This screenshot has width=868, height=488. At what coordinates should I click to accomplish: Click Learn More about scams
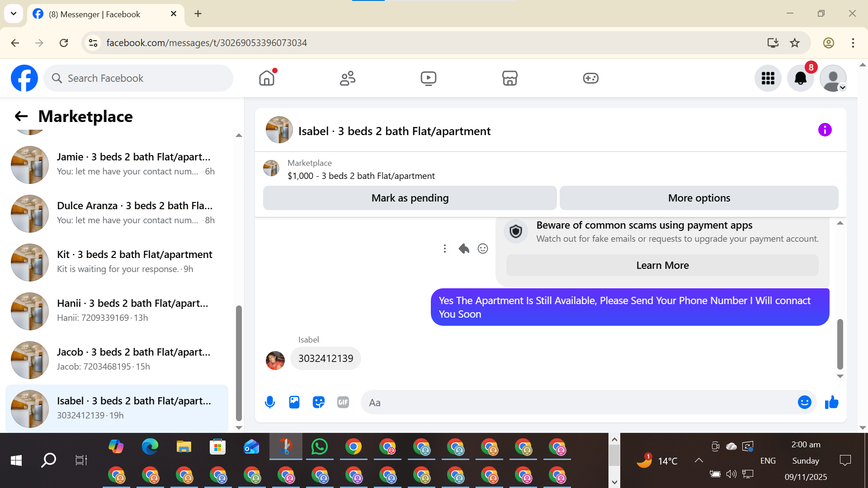tap(662, 265)
